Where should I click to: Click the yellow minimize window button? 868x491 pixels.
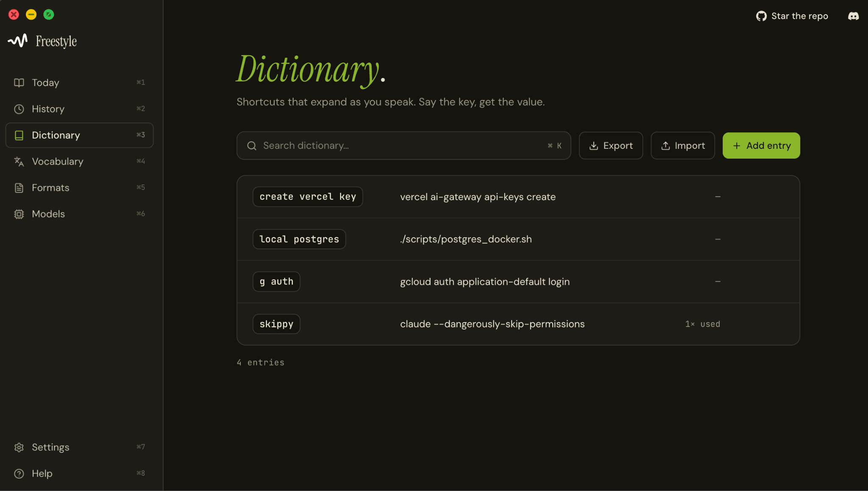[31, 15]
